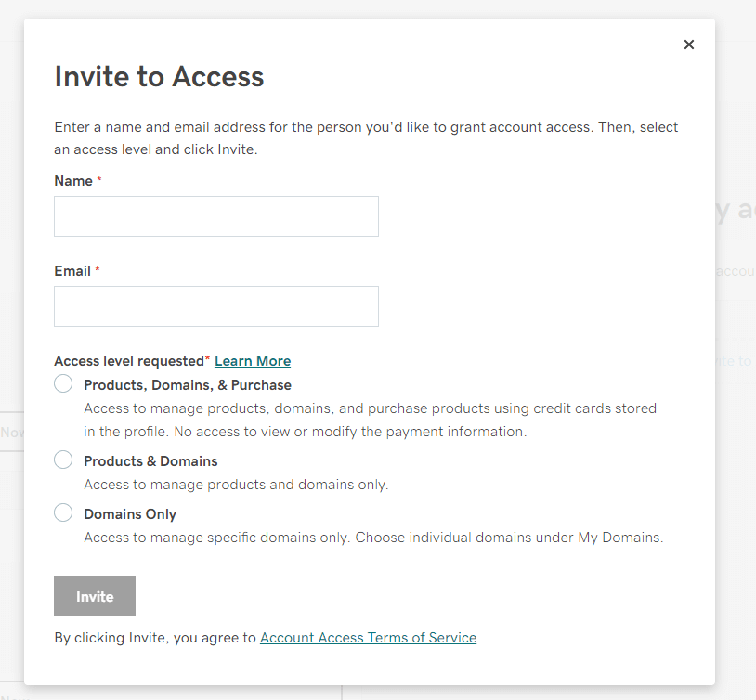
Task: Click the gray Invite button
Action: click(x=95, y=596)
